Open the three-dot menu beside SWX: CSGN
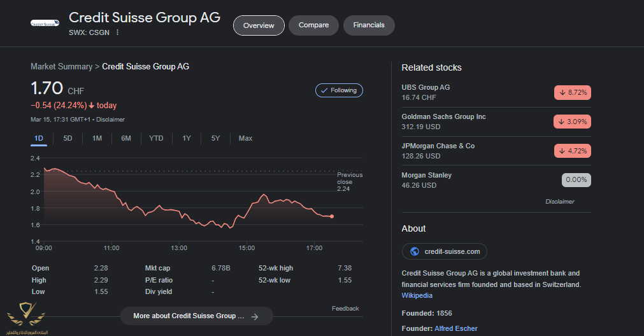The width and height of the screenshot is (644, 336). click(x=117, y=32)
